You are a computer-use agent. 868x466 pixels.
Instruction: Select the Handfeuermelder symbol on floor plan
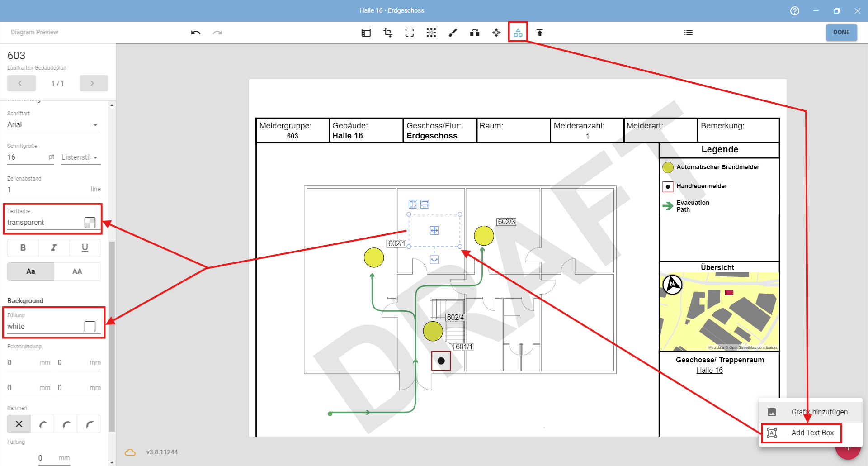pyautogui.click(x=441, y=361)
